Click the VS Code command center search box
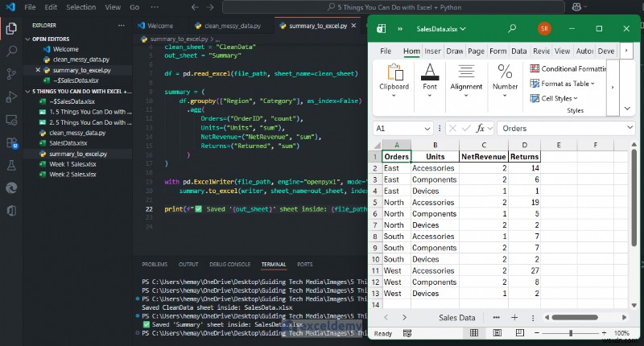Image resolution: width=644 pixels, height=346 pixels. click(x=394, y=7)
